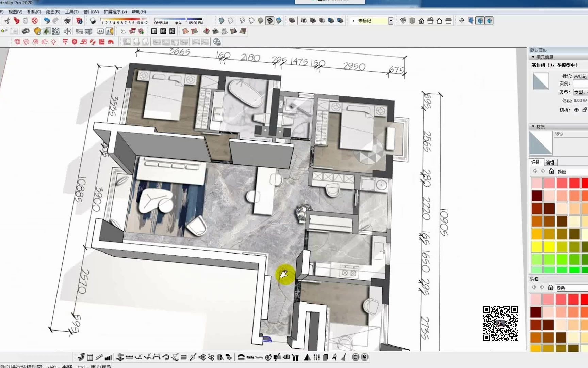Click the section plane crosshair icon
Image resolution: width=588 pixels, height=368 pixels.
coord(462,21)
